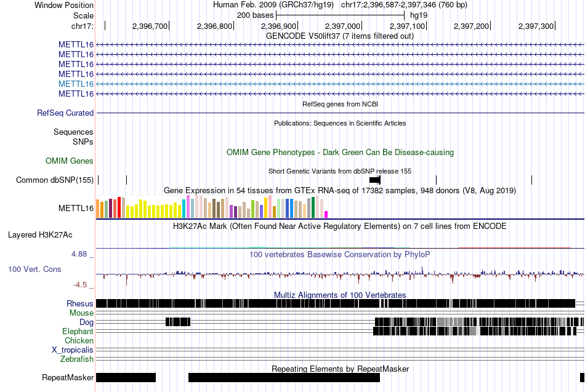Click the METTL16 label beside GTEx bars
The width and height of the screenshot is (585, 392).
pyautogui.click(x=76, y=208)
